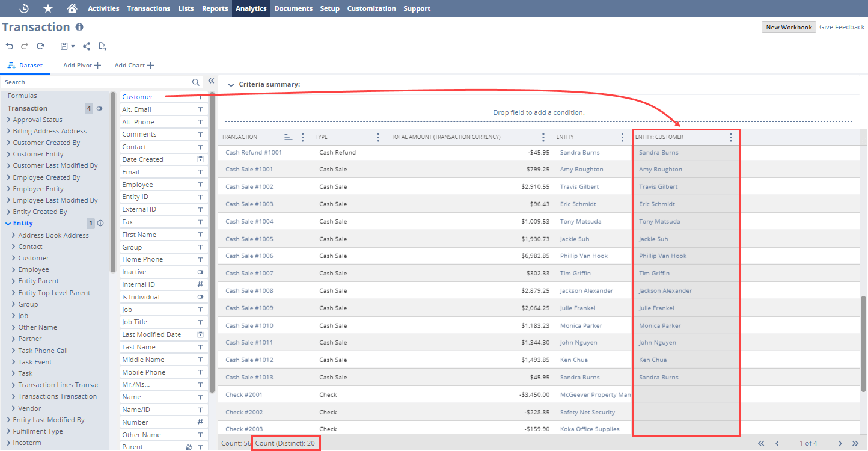Viewport: 868px width, 451px height.
Task: Open the Reports menu
Action: point(215,8)
